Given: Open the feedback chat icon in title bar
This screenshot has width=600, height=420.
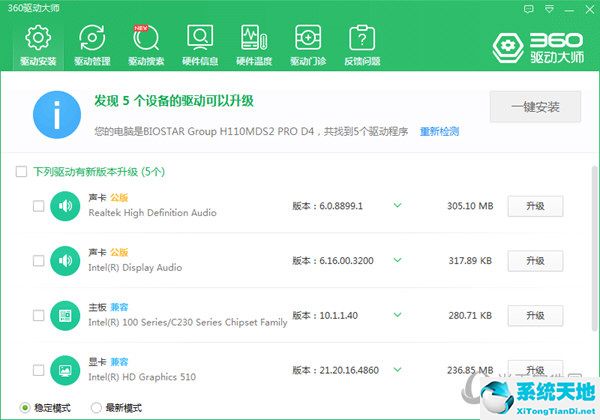Looking at the screenshot, I should point(528,9).
